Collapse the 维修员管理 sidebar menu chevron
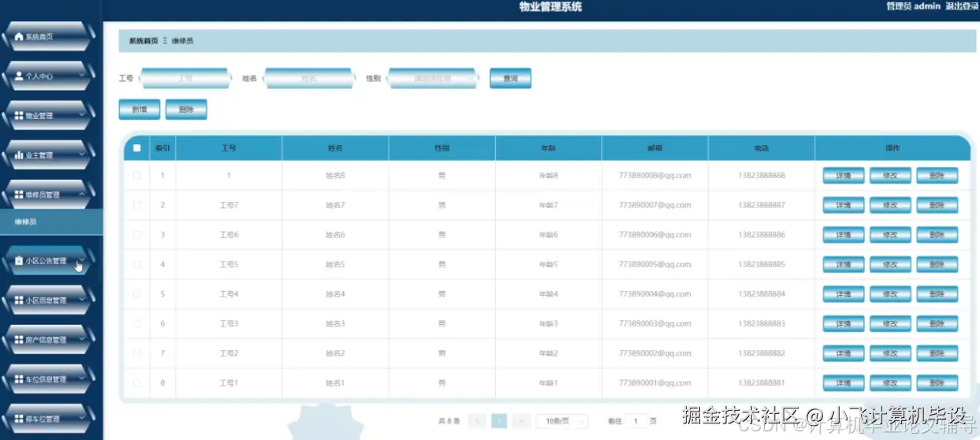This screenshot has height=440, width=980. (x=82, y=195)
